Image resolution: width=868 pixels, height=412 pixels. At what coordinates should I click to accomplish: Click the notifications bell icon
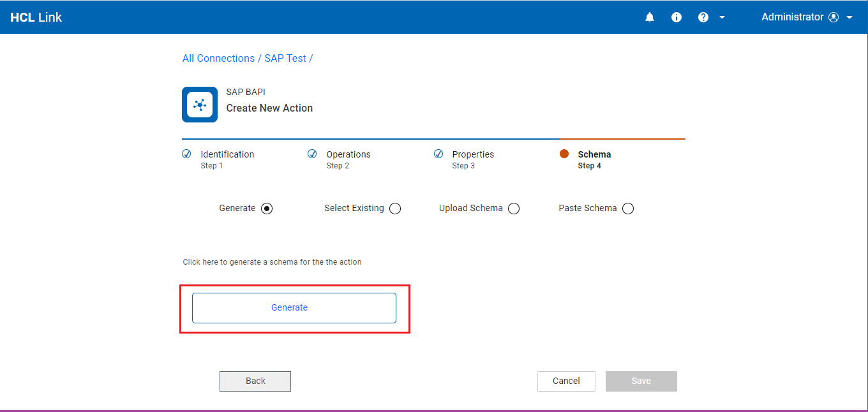click(650, 17)
